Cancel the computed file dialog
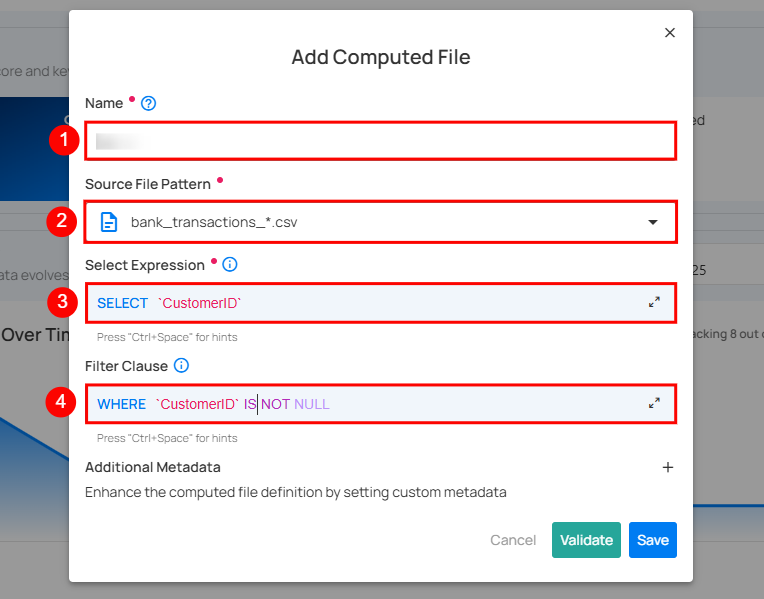The height and width of the screenshot is (599, 764). (513, 540)
